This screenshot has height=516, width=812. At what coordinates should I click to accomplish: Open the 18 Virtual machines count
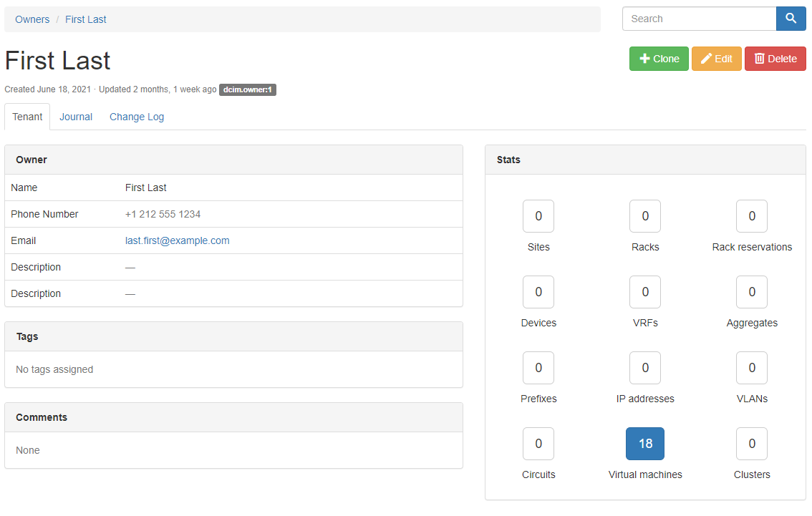(645, 444)
